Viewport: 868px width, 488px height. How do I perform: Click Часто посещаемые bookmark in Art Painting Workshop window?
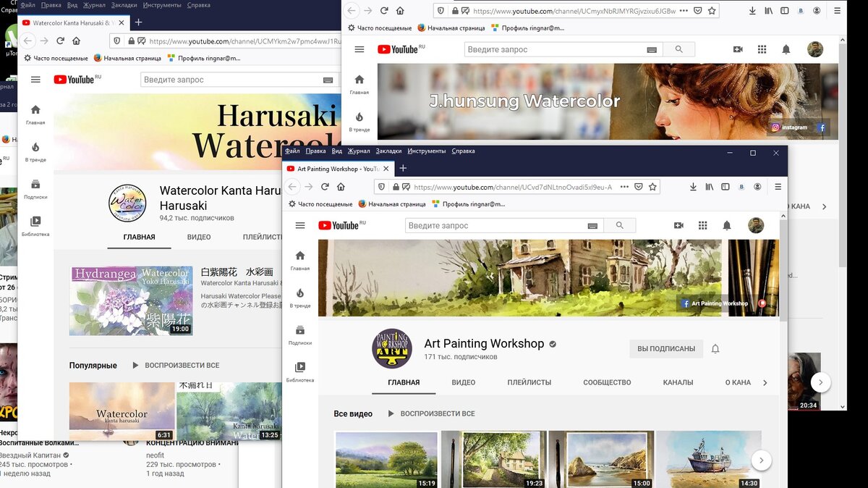click(x=320, y=204)
